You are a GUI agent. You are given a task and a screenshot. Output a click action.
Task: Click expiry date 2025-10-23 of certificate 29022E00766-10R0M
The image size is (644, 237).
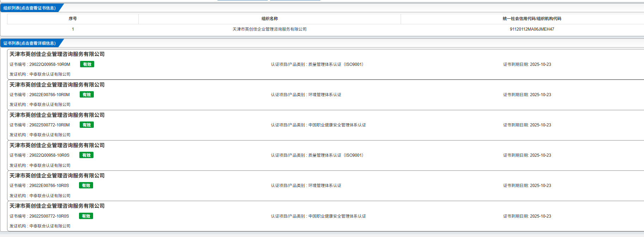(540, 95)
